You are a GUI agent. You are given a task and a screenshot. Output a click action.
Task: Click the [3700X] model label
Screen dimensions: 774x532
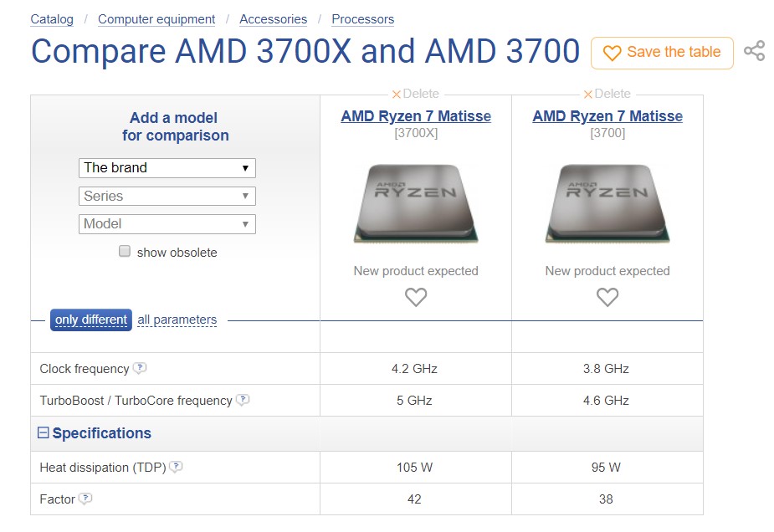[x=416, y=133]
